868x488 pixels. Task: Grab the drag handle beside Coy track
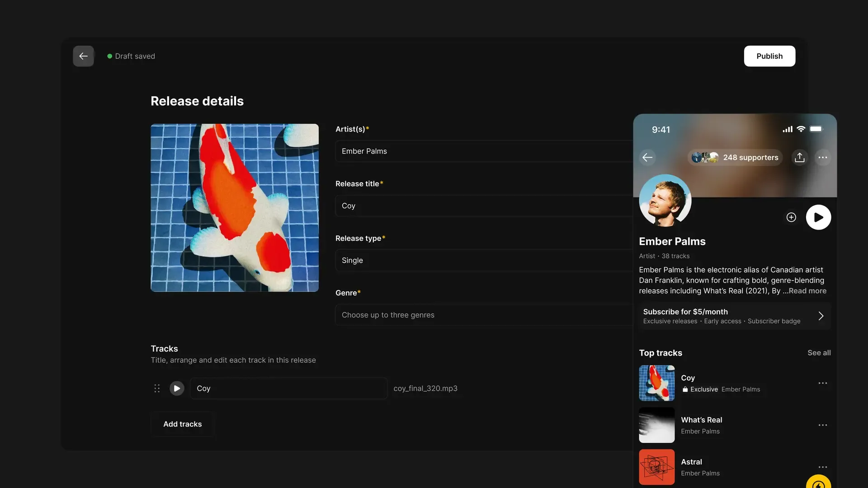[157, 388]
